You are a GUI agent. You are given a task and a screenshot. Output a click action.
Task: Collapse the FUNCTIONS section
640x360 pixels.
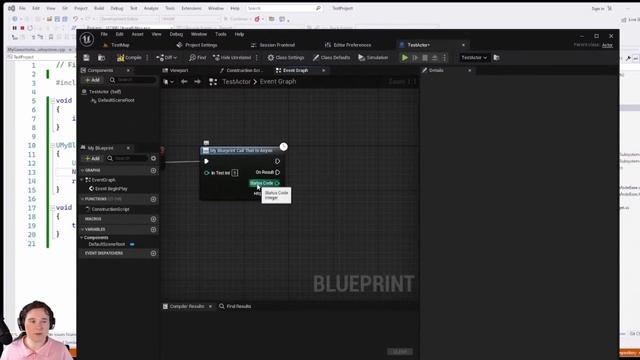coord(83,199)
